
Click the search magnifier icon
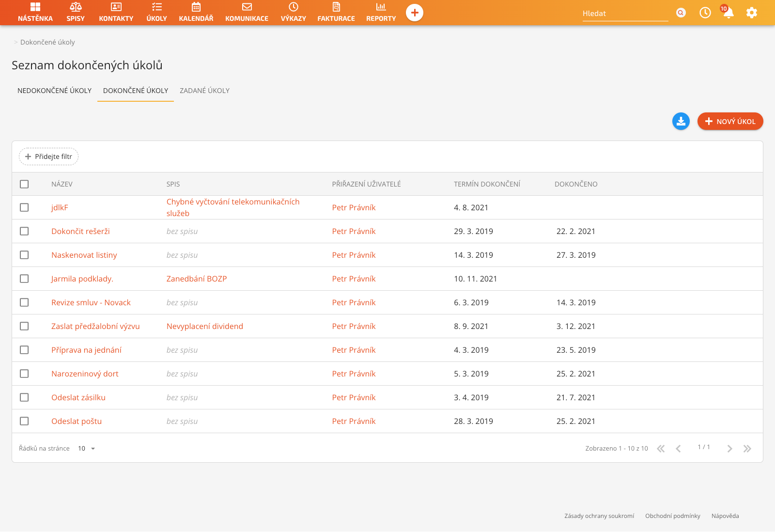click(x=681, y=13)
